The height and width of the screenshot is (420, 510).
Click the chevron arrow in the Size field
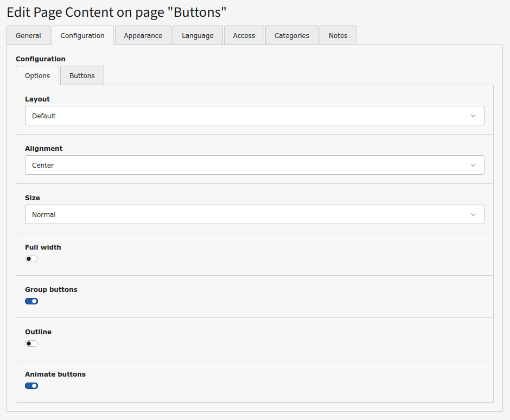(473, 214)
